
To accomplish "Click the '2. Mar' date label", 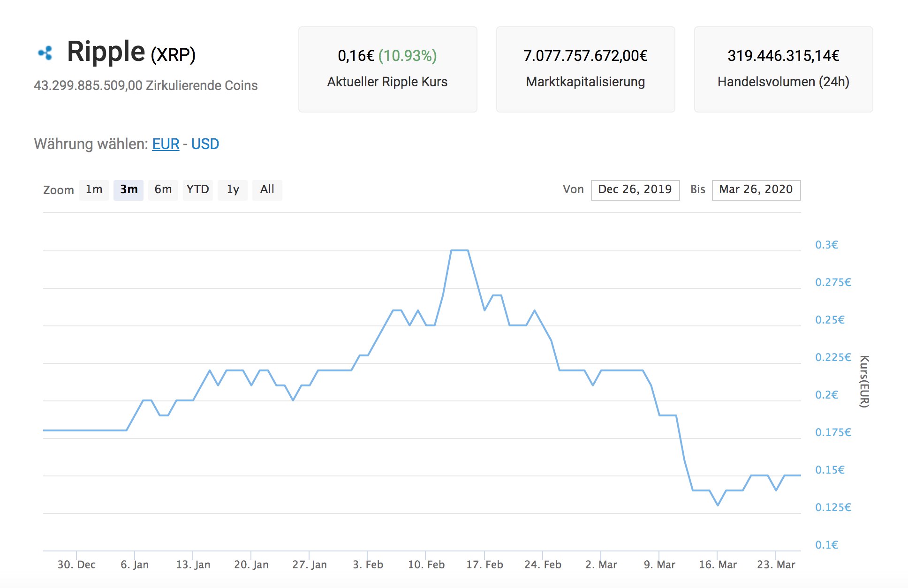I will coord(601,565).
